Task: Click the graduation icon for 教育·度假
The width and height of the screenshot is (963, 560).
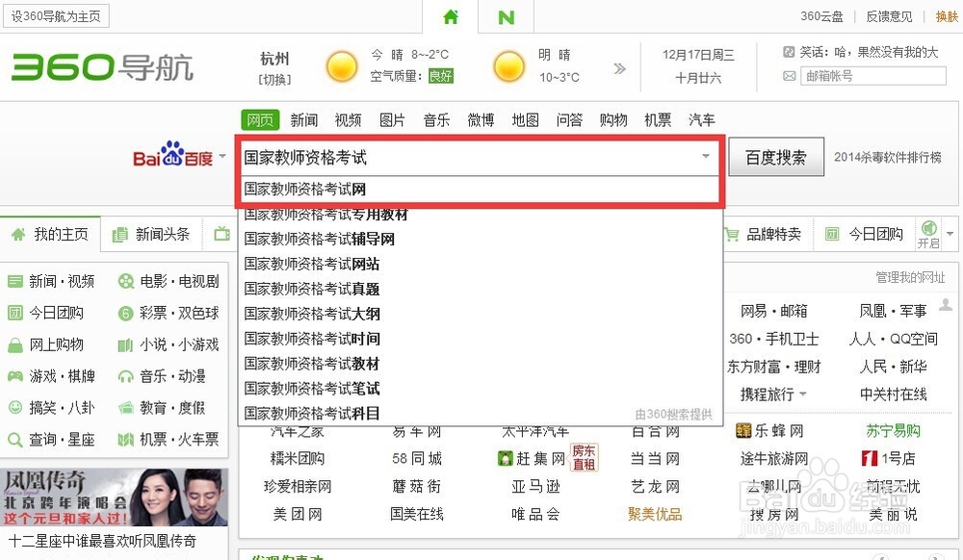Action: pyautogui.click(x=125, y=408)
